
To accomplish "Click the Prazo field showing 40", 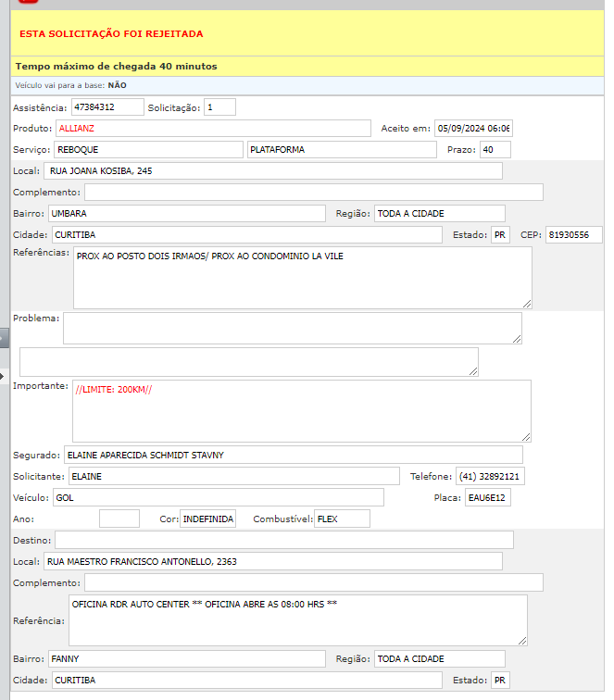I will pyautogui.click(x=495, y=149).
